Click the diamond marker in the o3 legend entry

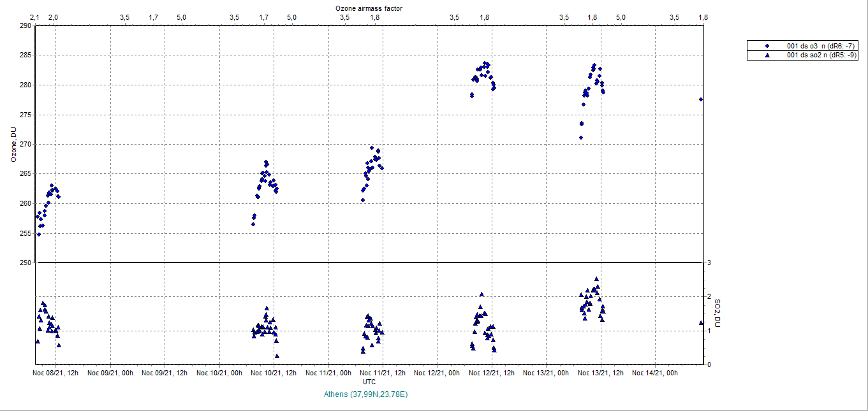[767, 46]
